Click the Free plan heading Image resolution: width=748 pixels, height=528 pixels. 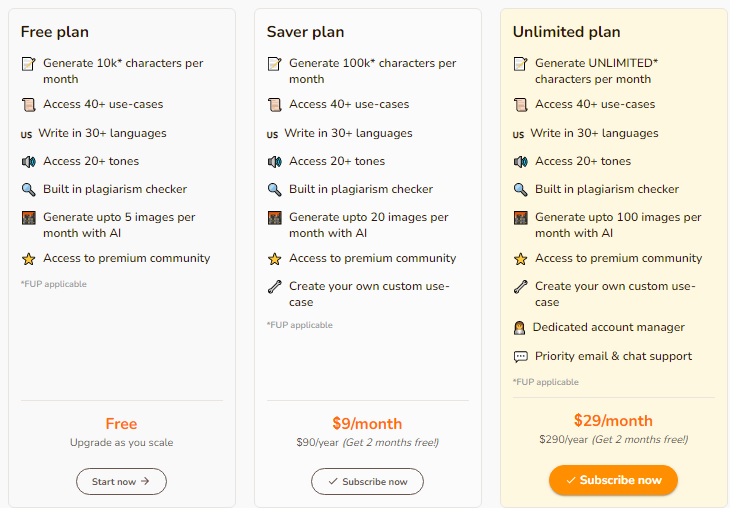[55, 32]
